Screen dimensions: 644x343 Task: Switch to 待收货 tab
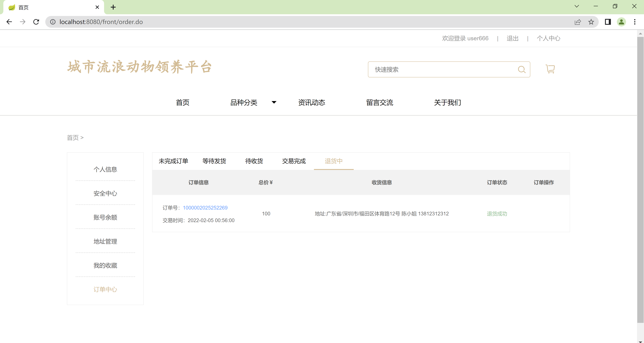coord(254,161)
